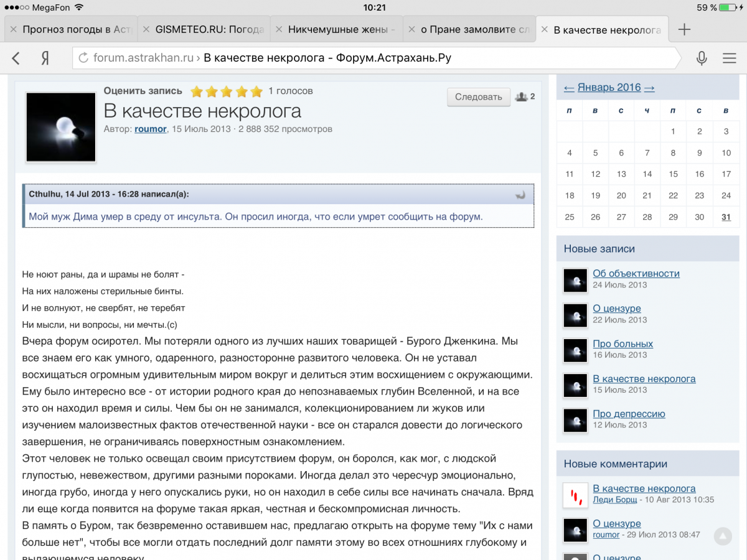Rate the entry with fourth star
Viewport: 747px width, 560px height.
click(x=242, y=92)
